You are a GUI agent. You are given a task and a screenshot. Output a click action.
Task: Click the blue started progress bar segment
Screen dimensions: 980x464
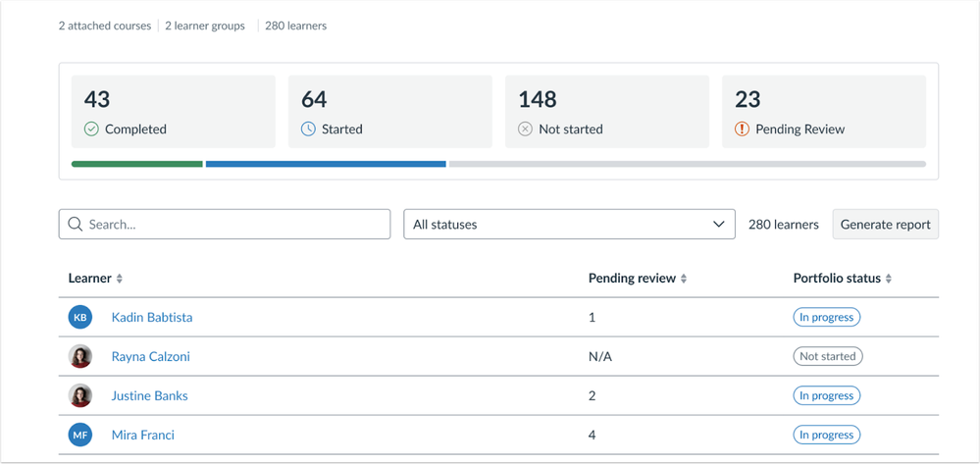[326, 164]
